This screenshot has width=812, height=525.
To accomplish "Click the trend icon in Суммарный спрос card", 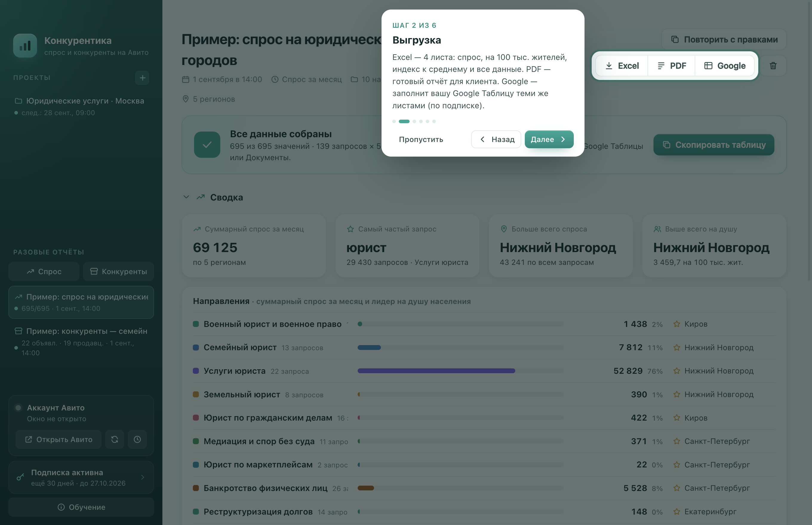I will click(x=197, y=229).
